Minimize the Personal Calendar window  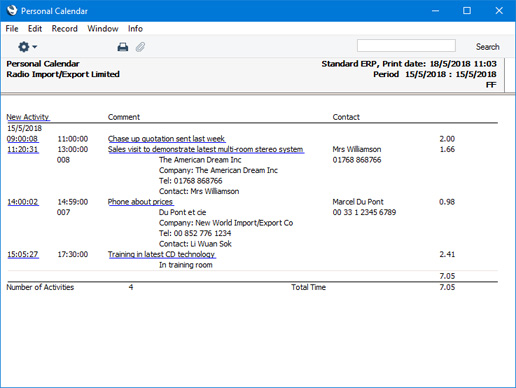click(x=435, y=11)
